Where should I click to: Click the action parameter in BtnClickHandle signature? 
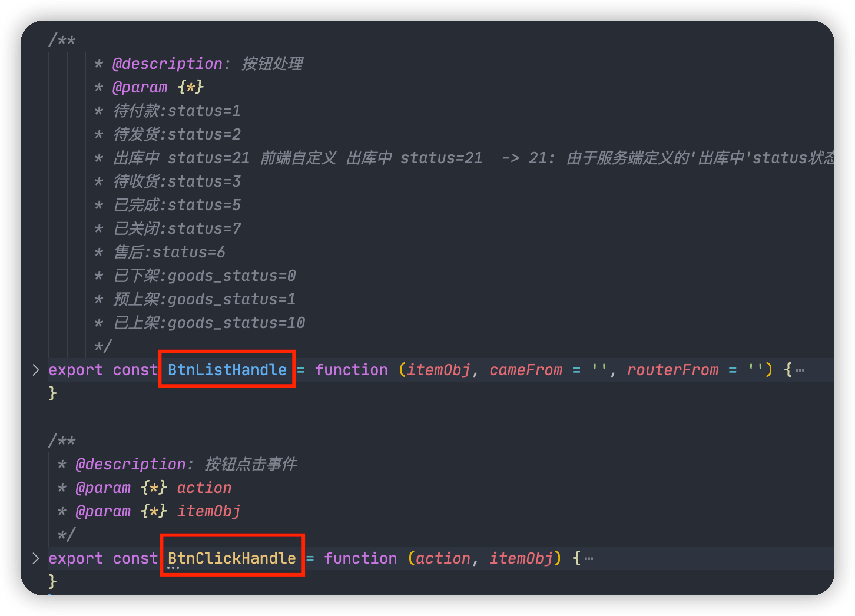click(443, 558)
